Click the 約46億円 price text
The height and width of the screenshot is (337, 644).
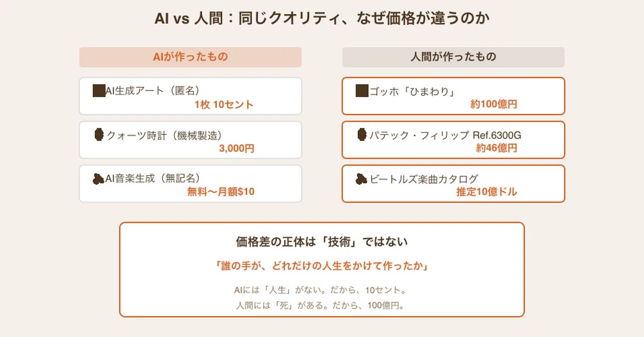click(x=497, y=148)
